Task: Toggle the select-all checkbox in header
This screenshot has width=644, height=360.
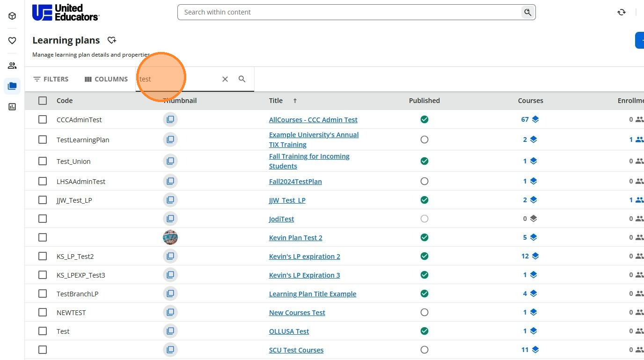Action: pos(43,101)
